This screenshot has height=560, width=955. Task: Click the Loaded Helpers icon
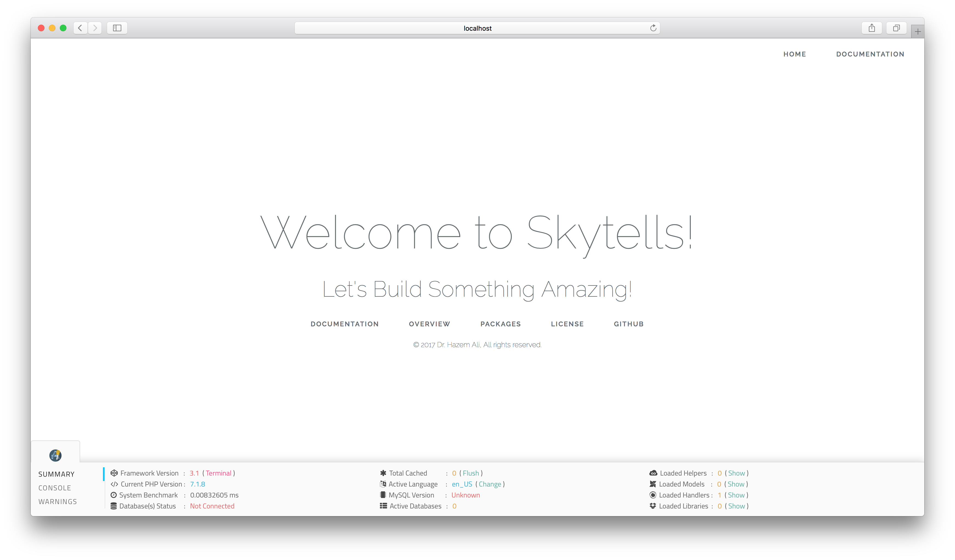coord(653,473)
